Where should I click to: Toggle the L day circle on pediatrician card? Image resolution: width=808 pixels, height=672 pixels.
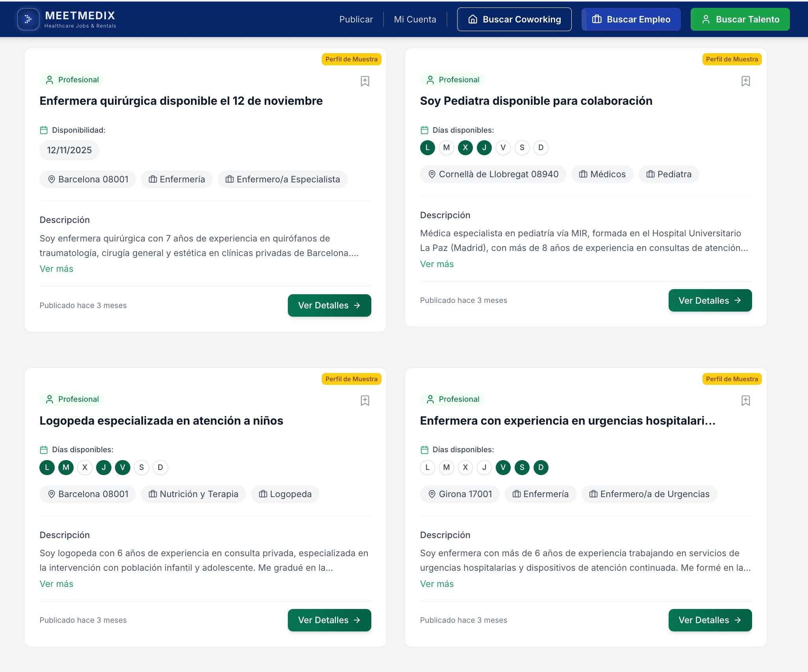coord(427,148)
